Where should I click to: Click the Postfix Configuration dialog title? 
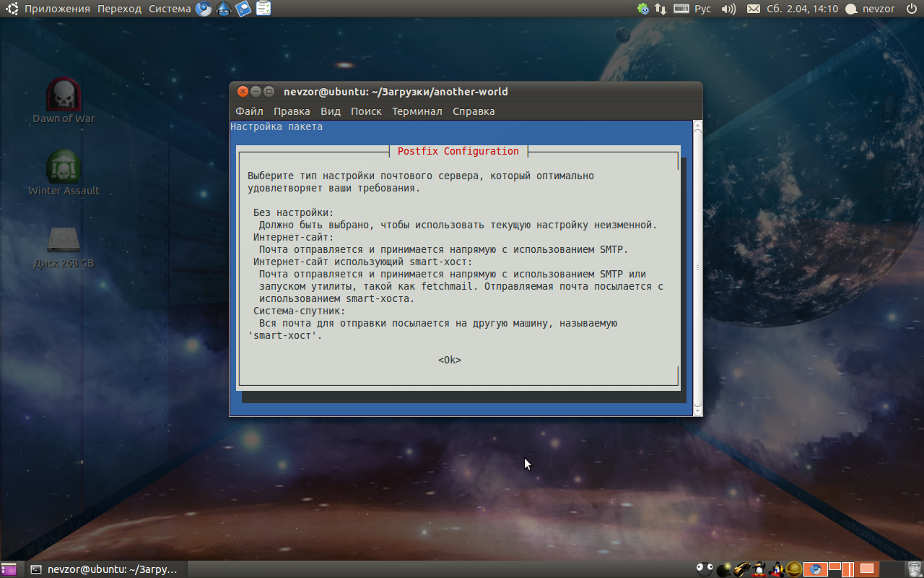tap(458, 151)
